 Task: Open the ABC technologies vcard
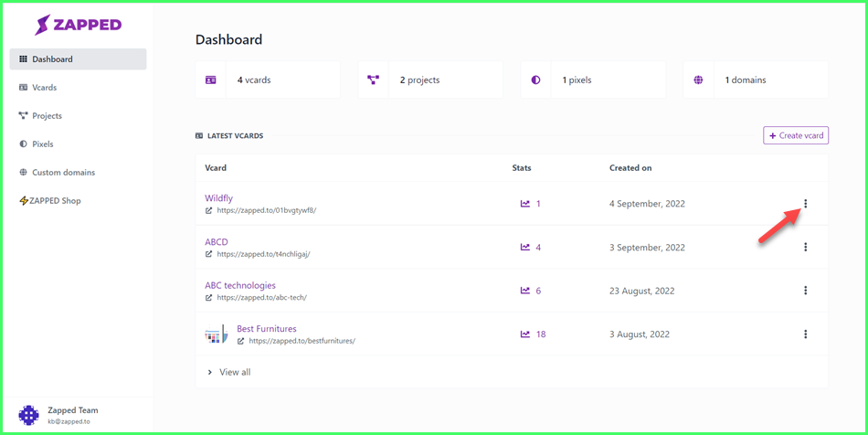tap(240, 285)
